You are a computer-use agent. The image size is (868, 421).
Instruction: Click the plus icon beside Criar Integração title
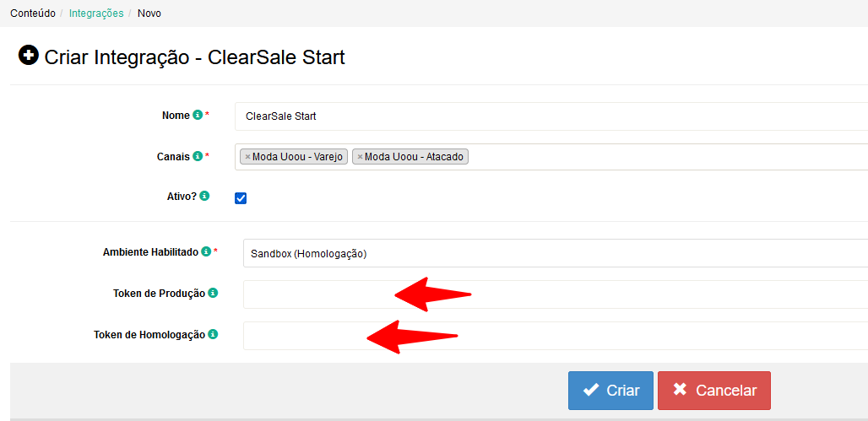pos(28,56)
